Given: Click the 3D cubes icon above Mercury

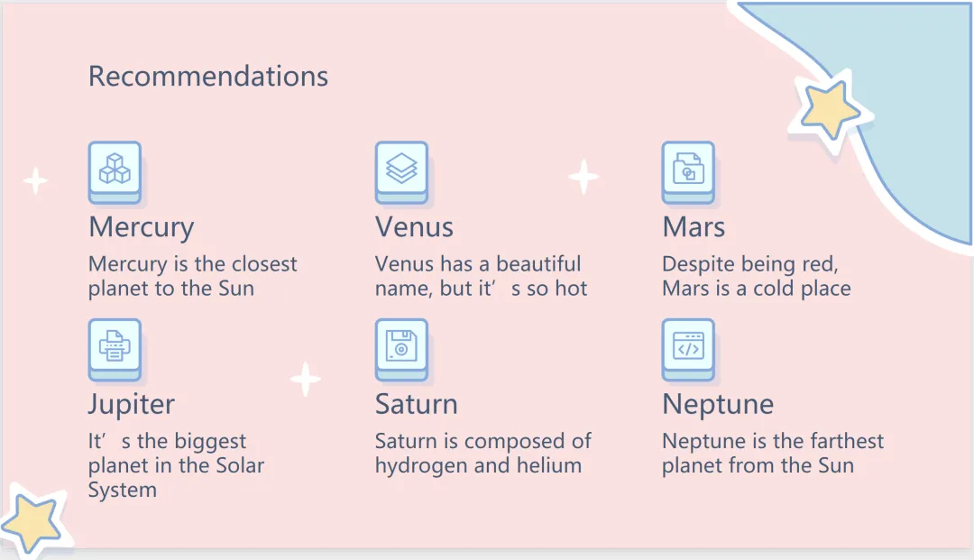Looking at the screenshot, I should coord(115,169).
